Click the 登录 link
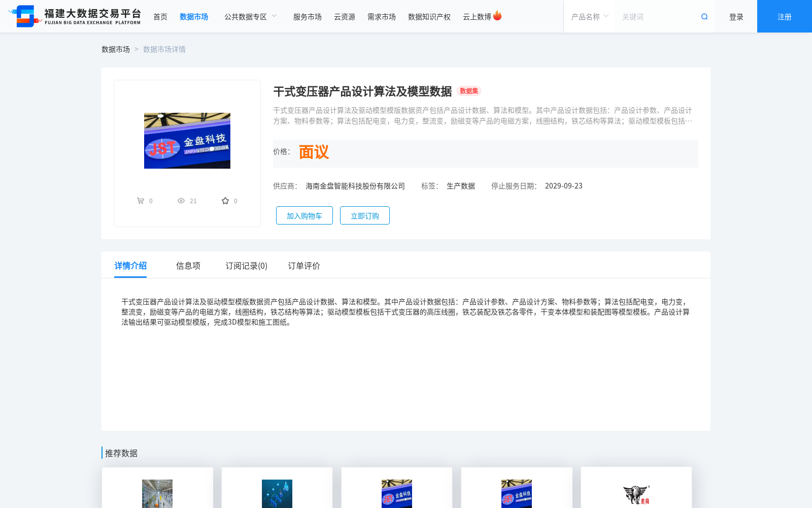Screen dimensions: 812x508 point(736,17)
